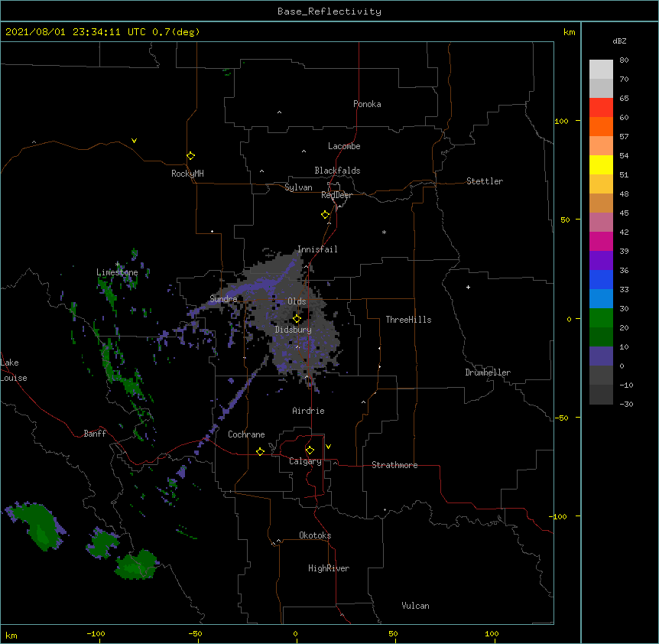Screen dimensions: 659x644
Task: Click the yellow station marker at Olds
Action: click(x=297, y=319)
